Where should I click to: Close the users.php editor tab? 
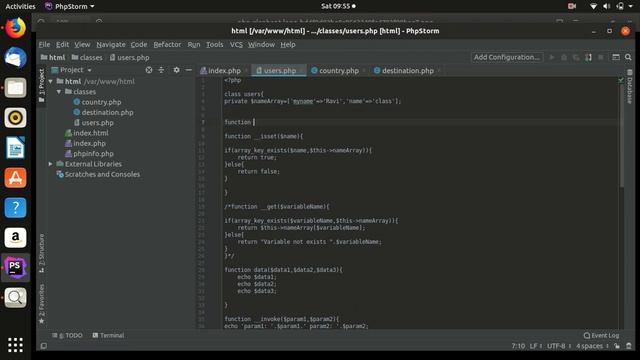pos(301,71)
